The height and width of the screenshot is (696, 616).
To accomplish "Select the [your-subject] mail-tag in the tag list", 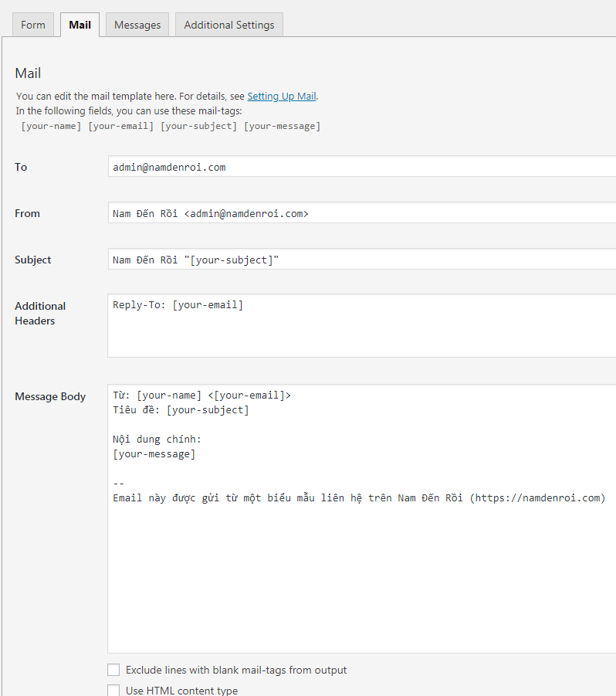I will pyautogui.click(x=198, y=126).
